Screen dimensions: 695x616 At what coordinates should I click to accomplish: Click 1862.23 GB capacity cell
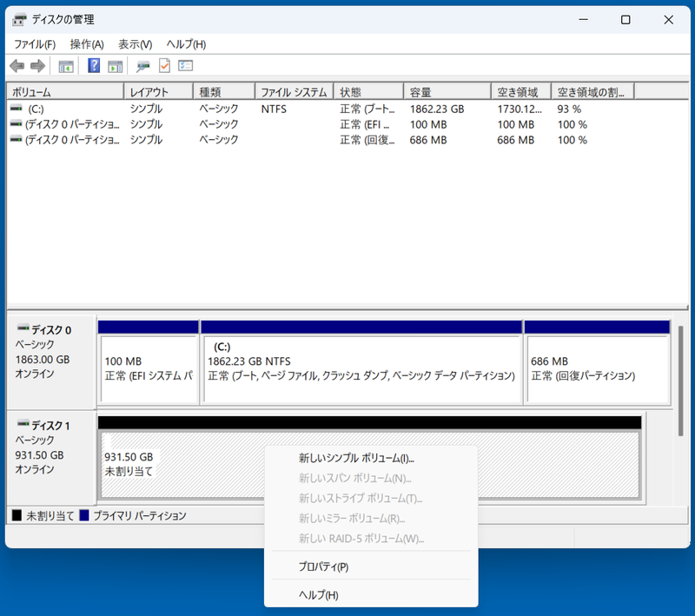pyautogui.click(x=437, y=109)
